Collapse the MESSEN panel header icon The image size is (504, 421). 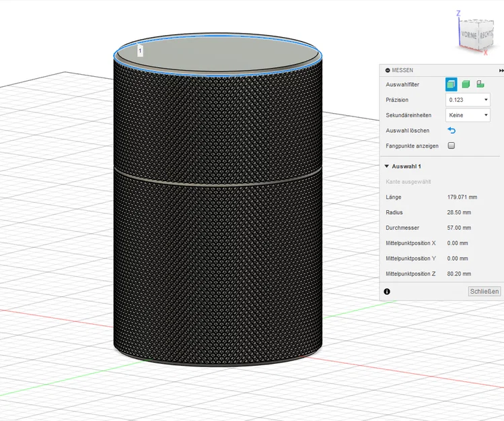click(x=388, y=70)
